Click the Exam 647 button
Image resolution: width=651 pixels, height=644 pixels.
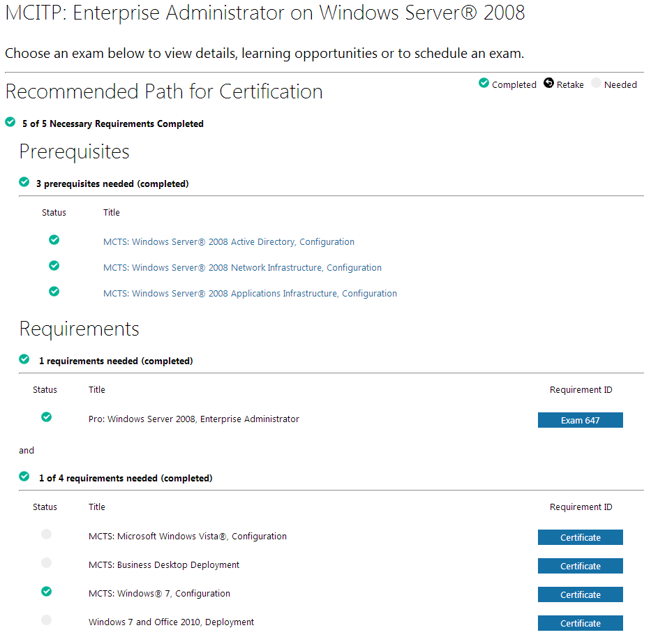581,420
